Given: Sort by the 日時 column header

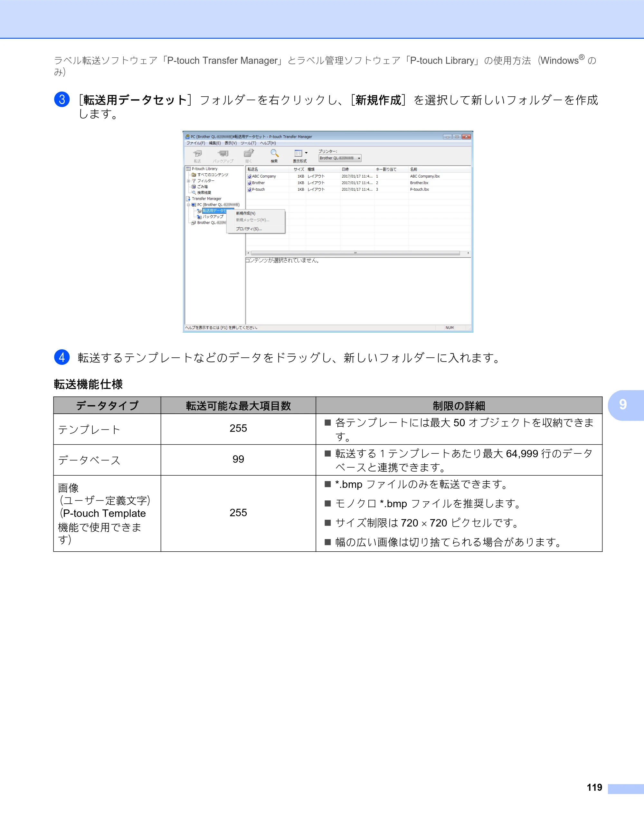Looking at the screenshot, I should (x=357, y=169).
